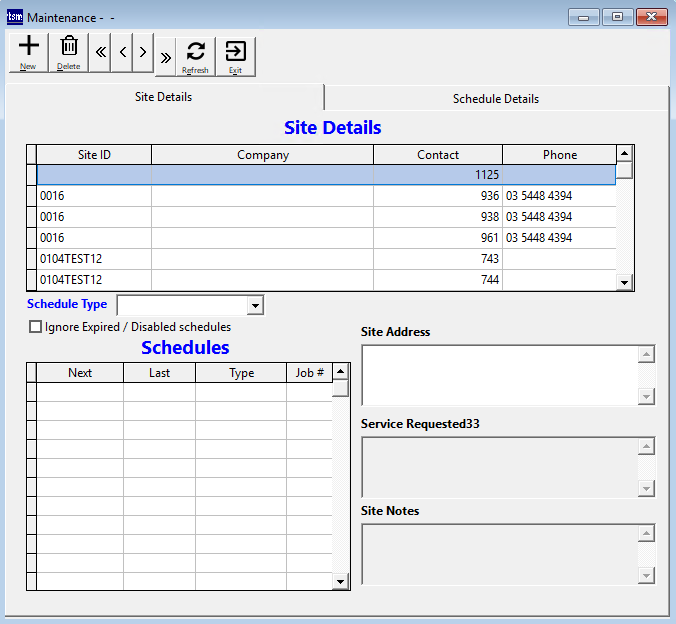Switch to the Schedule Details tab
Viewport: 676px width, 624px height.
495,99
